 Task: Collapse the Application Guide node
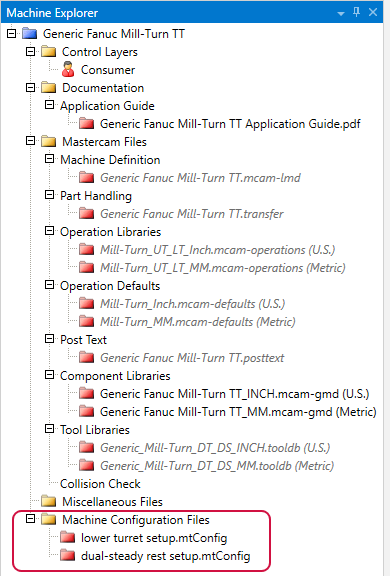tap(49, 105)
